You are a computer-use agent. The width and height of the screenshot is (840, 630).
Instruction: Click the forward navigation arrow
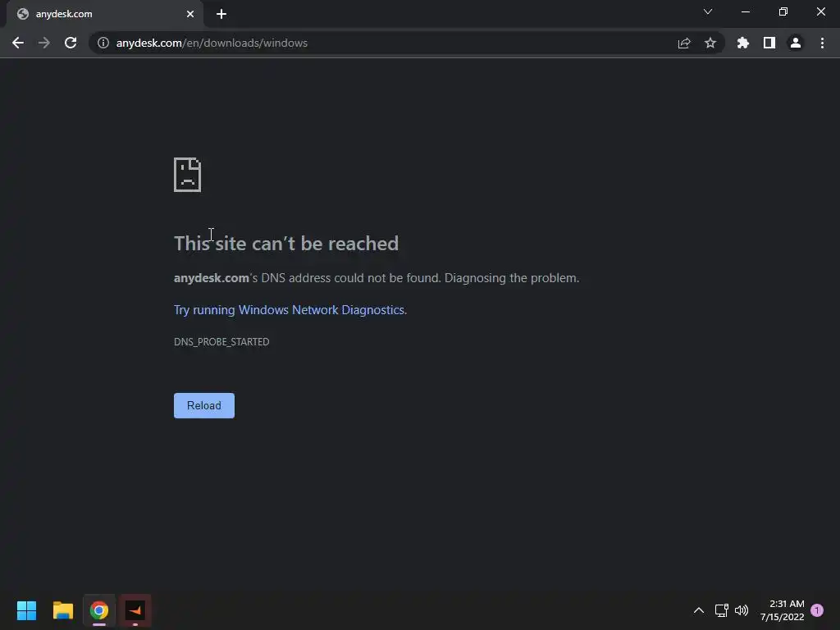[x=44, y=43]
